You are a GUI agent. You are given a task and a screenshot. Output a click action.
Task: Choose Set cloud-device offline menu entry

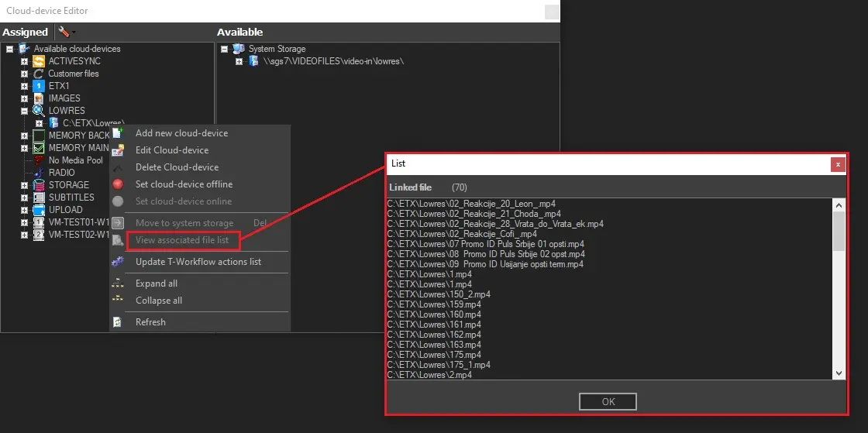point(184,184)
